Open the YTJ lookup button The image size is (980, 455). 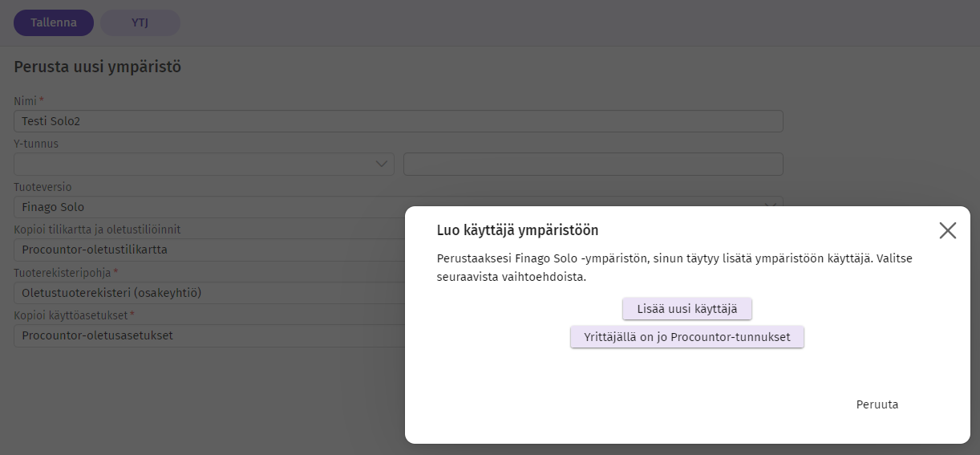pyautogui.click(x=140, y=22)
